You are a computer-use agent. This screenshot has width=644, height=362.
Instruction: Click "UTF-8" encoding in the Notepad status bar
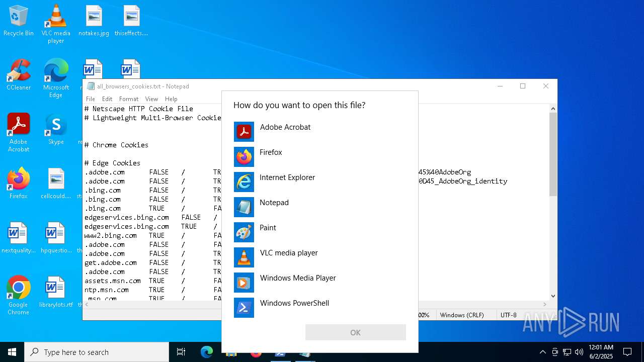[x=508, y=315]
